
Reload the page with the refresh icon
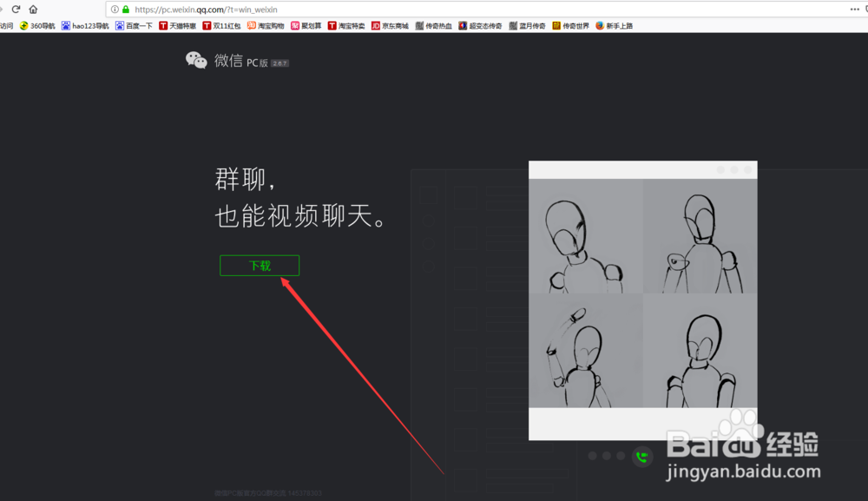pos(16,10)
